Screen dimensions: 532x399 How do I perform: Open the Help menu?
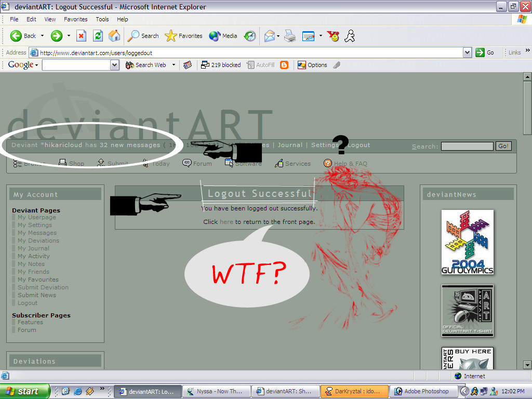tap(123, 19)
